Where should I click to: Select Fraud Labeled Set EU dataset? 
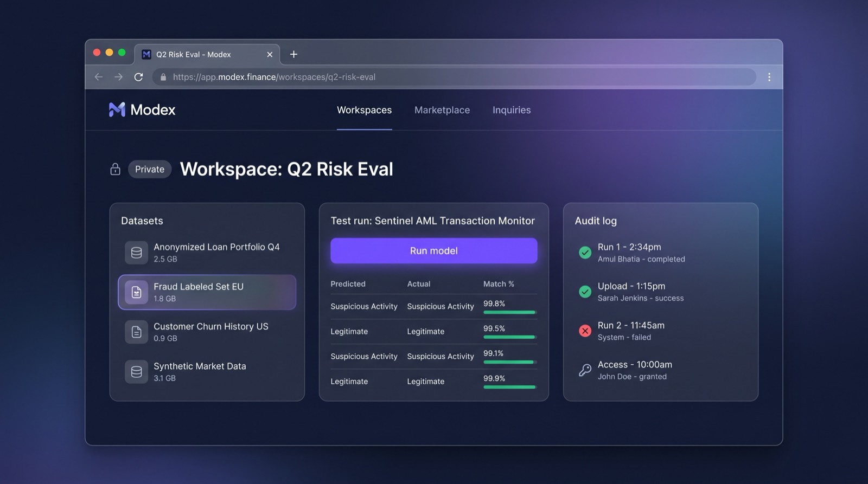pyautogui.click(x=207, y=292)
